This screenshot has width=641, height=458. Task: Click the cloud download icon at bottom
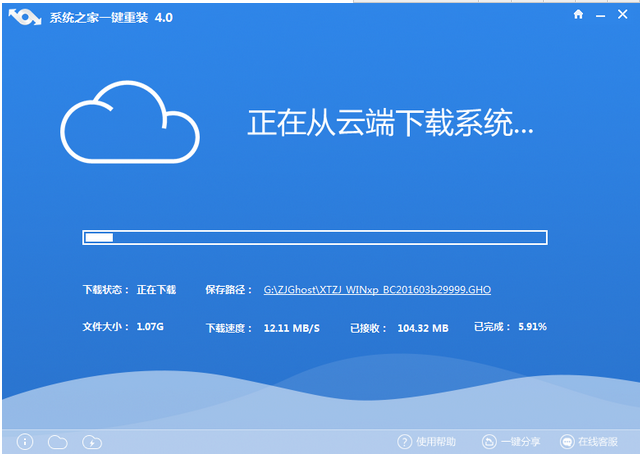91,441
